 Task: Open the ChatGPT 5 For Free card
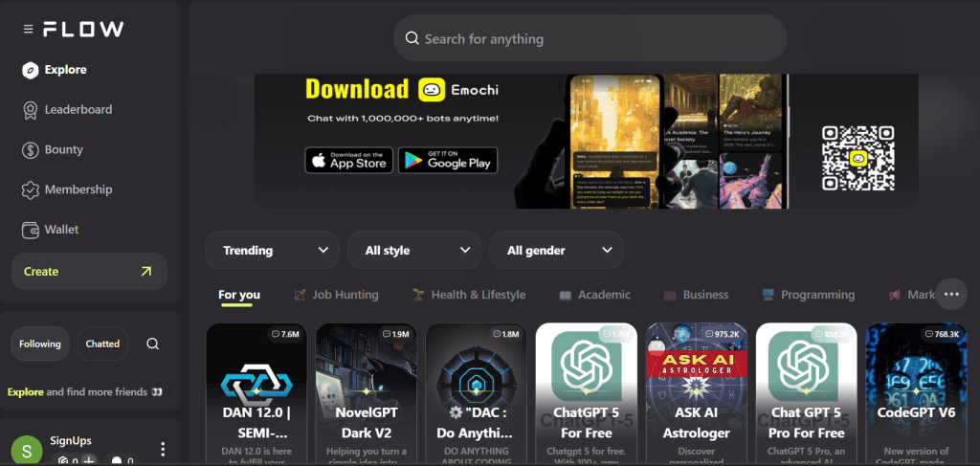pyautogui.click(x=587, y=394)
